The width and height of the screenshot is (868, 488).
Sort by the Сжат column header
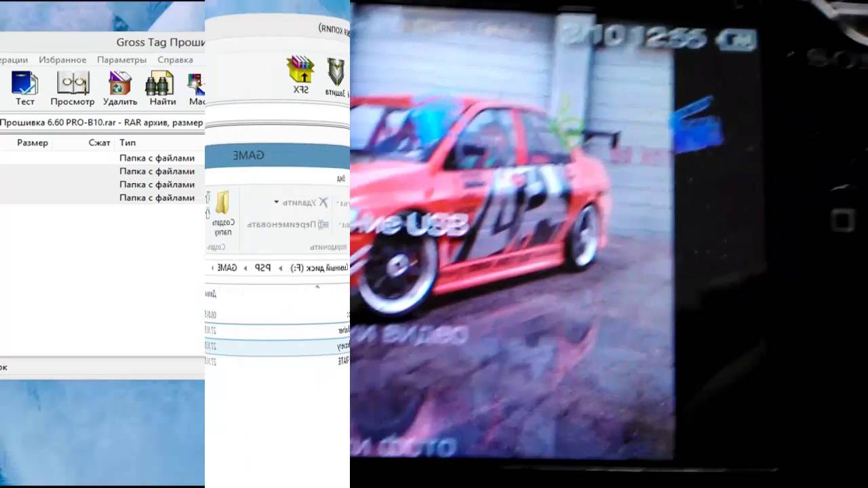[x=99, y=142]
